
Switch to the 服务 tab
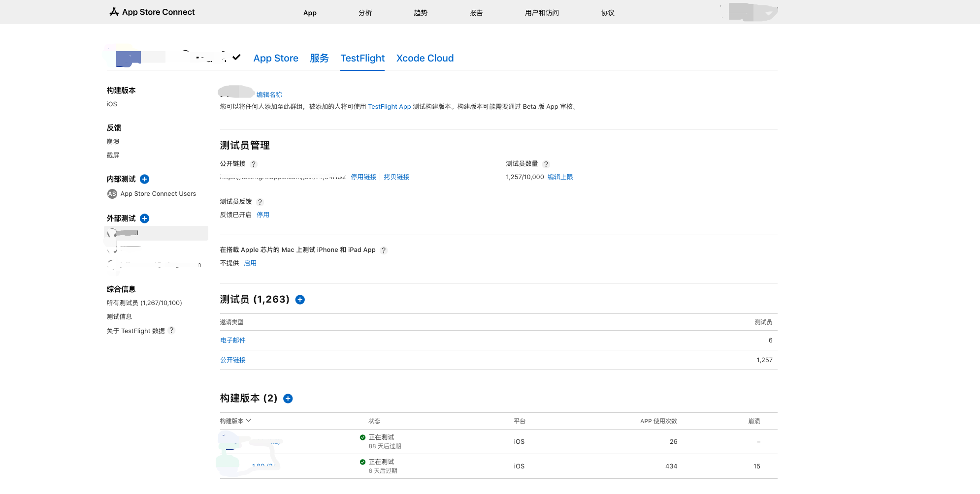(x=319, y=58)
